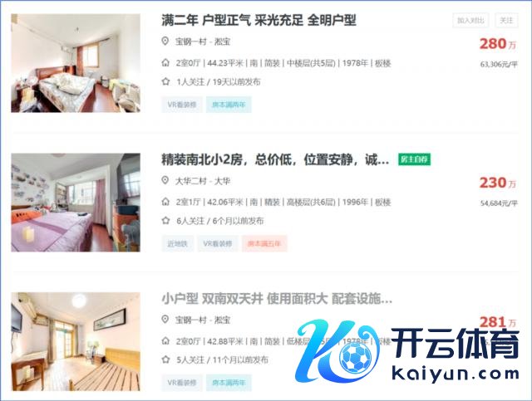Click house icon beside 42.06平米 details
The height and width of the screenshot is (401, 532).
[165, 202]
